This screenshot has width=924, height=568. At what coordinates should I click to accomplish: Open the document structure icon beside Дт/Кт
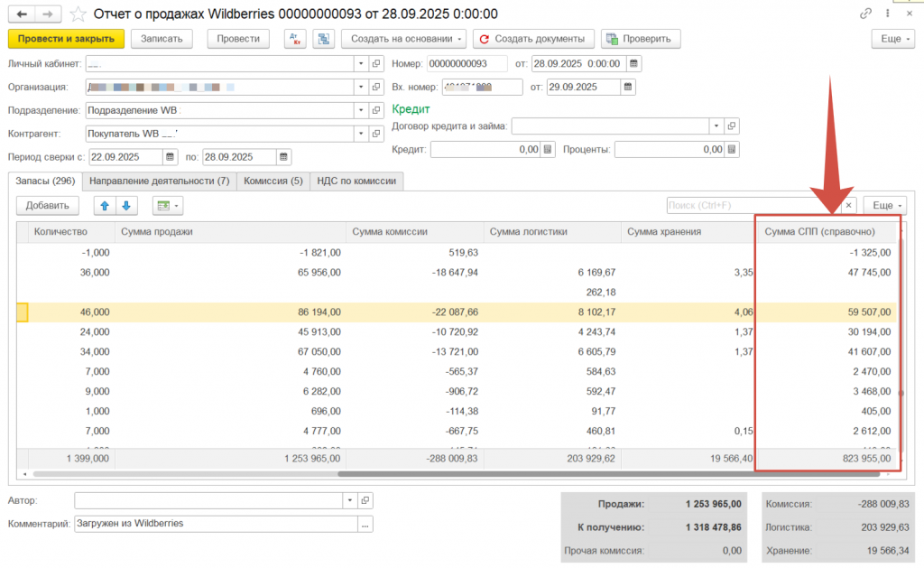point(324,39)
